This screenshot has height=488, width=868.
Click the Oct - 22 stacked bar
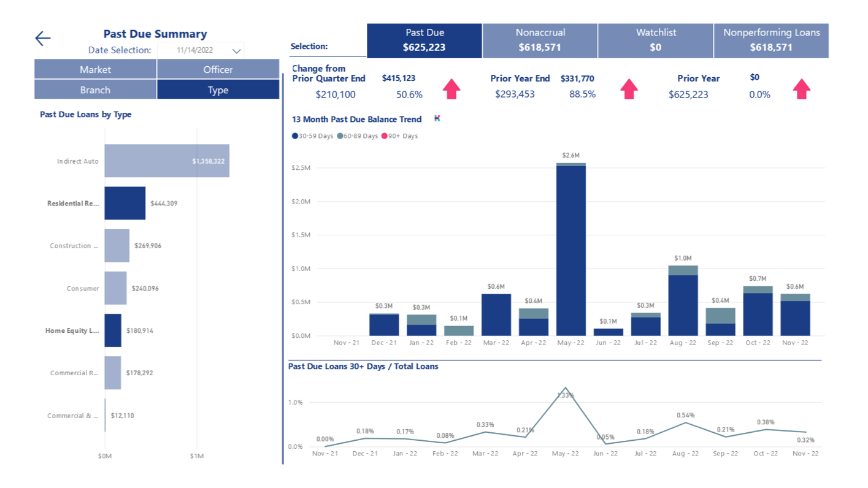[x=758, y=311]
